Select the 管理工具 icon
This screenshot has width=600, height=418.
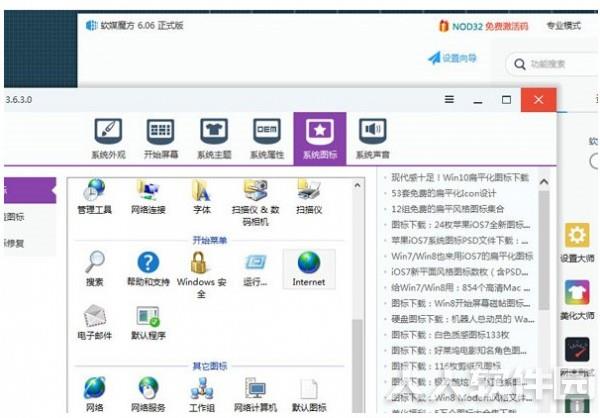[95, 196]
